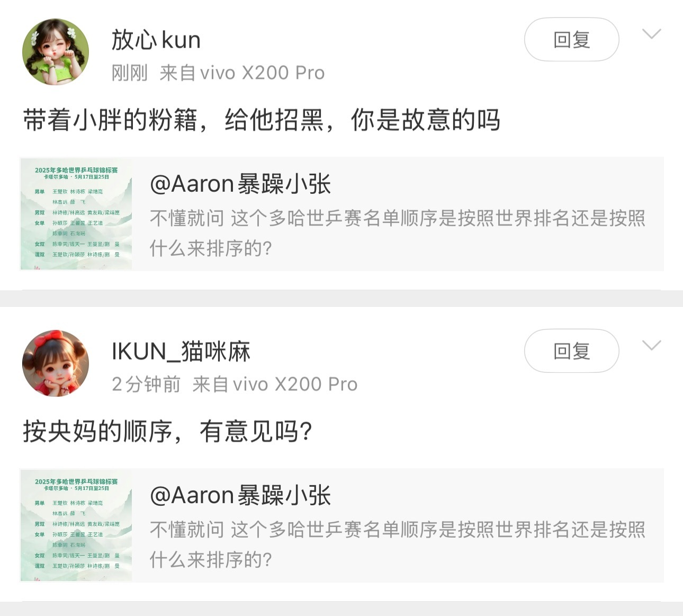Open @Aaron暴躁小张 in 放心kun's quoted card
Image resolution: width=683 pixels, height=616 pixels.
pyautogui.click(x=240, y=184)
